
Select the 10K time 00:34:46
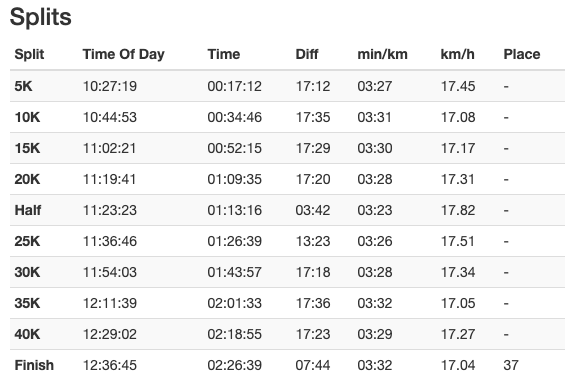pyautogui.click(x=235, y=117)
